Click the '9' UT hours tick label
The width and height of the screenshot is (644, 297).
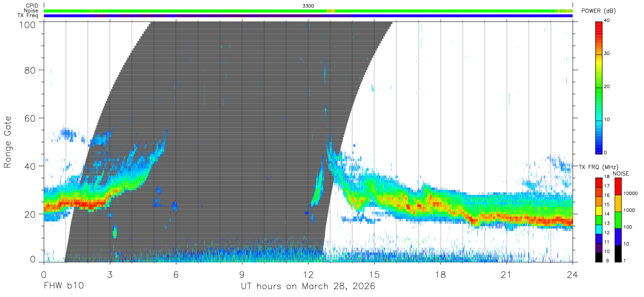(242, 274)
